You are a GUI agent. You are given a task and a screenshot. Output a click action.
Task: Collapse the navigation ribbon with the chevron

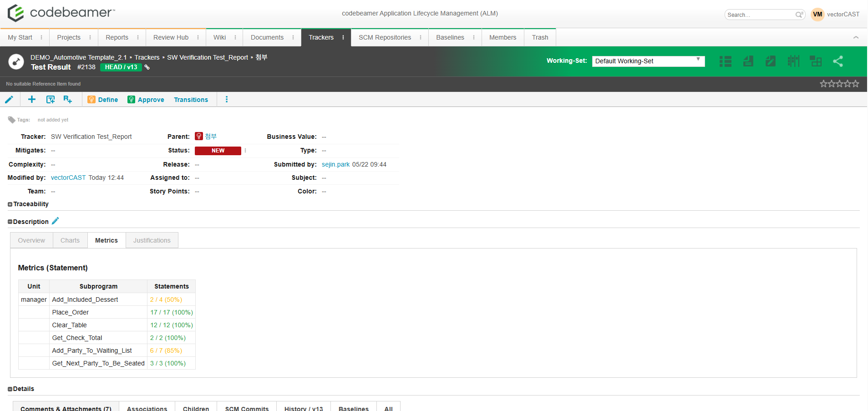click(856, 37)
